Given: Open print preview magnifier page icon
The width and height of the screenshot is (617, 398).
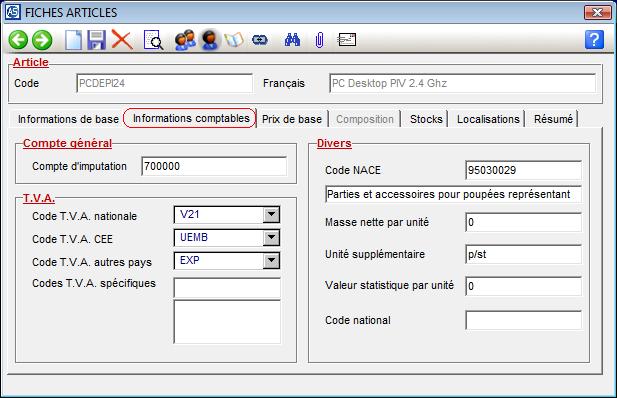Looking at the screenshot, I should click(x=153, y=40).
